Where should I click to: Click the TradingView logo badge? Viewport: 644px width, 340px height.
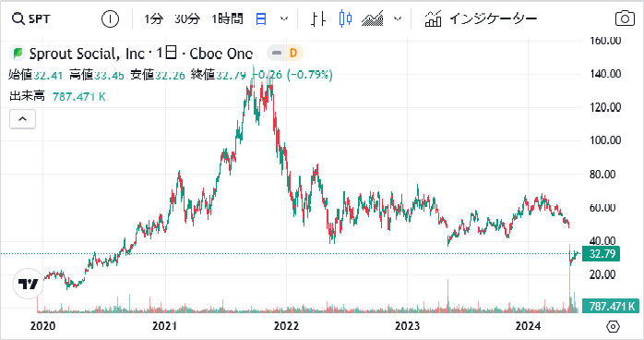[x=28, y=284]
